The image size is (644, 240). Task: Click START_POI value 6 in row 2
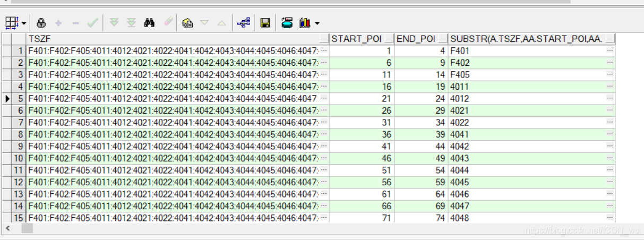[362, 63]
